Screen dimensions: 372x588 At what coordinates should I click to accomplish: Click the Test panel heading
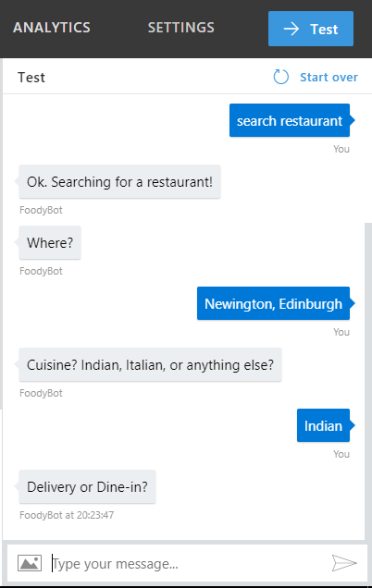[31, 78]
